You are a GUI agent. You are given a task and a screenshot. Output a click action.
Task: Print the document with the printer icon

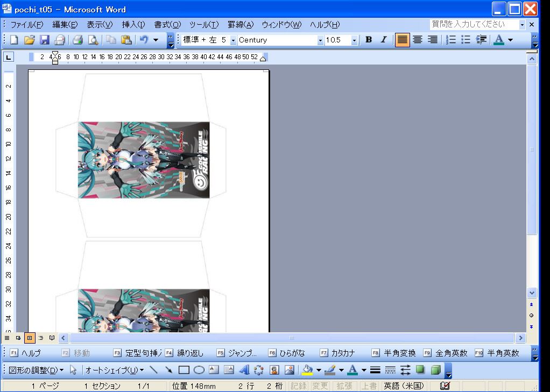[77, 40]
